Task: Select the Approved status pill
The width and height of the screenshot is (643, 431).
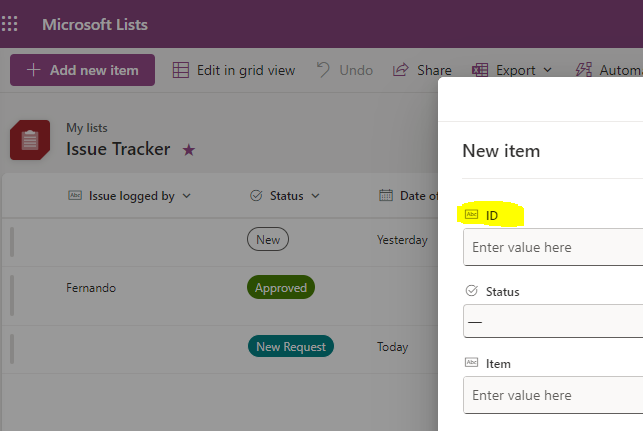Action: (281, 287)
